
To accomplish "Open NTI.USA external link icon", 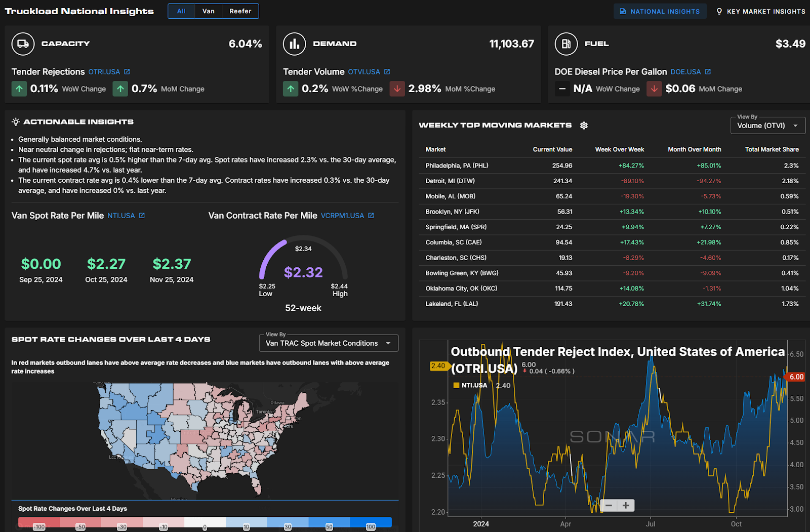I will (142, 216).
